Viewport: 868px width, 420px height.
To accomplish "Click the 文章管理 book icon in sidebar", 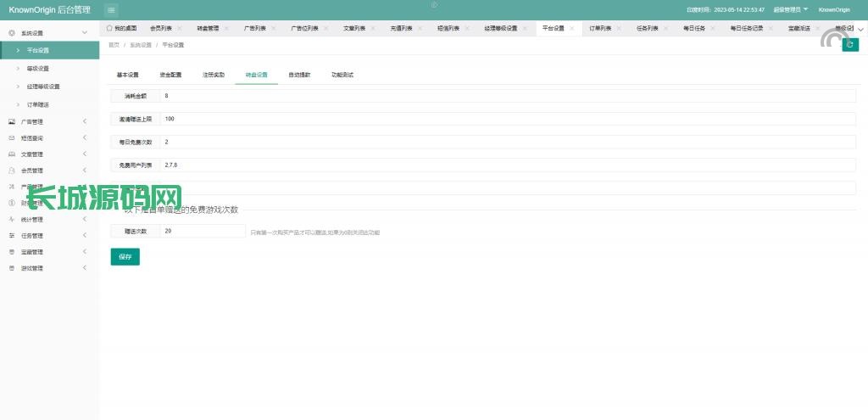I will [x=12, y=154].
